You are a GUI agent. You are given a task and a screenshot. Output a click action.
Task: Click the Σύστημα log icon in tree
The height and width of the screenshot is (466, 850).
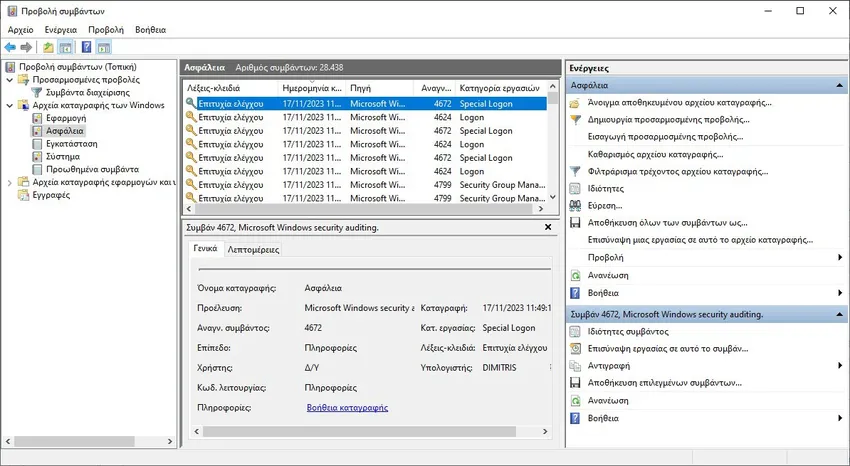(37, 157)
